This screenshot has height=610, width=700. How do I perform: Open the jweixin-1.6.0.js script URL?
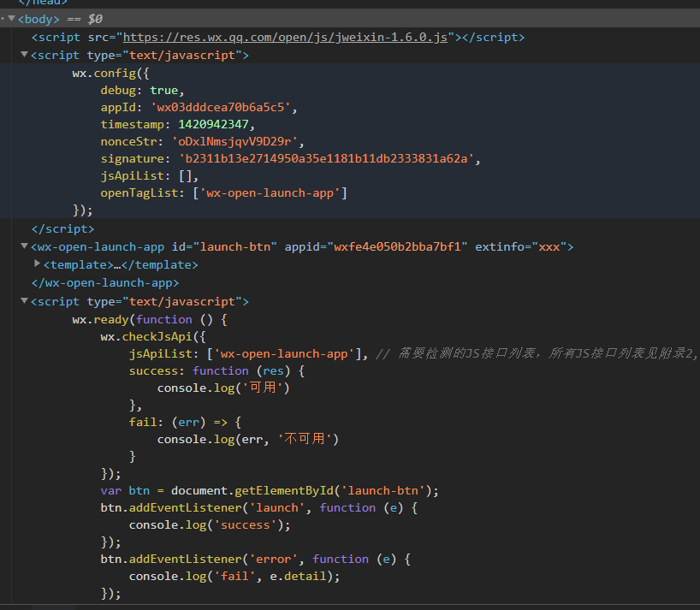tap(285, 37)
